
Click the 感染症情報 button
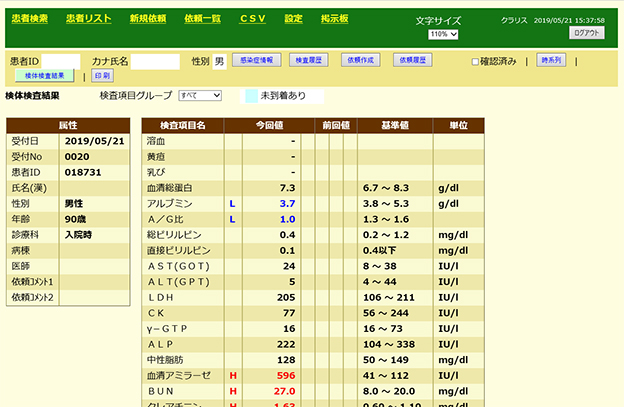[257, 61]
